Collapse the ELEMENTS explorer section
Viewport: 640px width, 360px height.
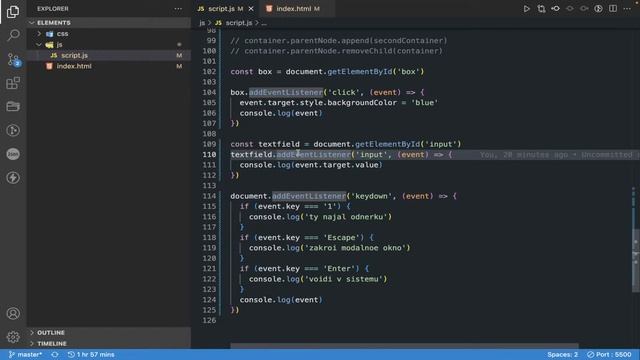tap(109, 22)
